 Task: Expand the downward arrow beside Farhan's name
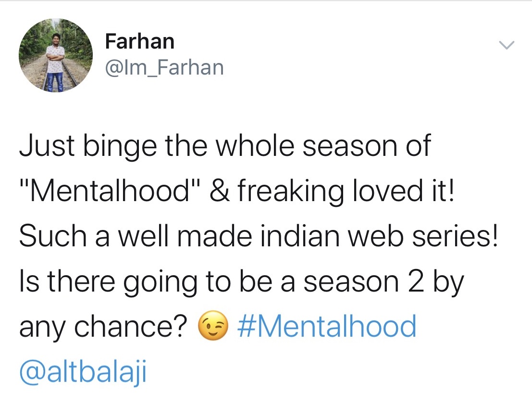(x=507, y=45)
